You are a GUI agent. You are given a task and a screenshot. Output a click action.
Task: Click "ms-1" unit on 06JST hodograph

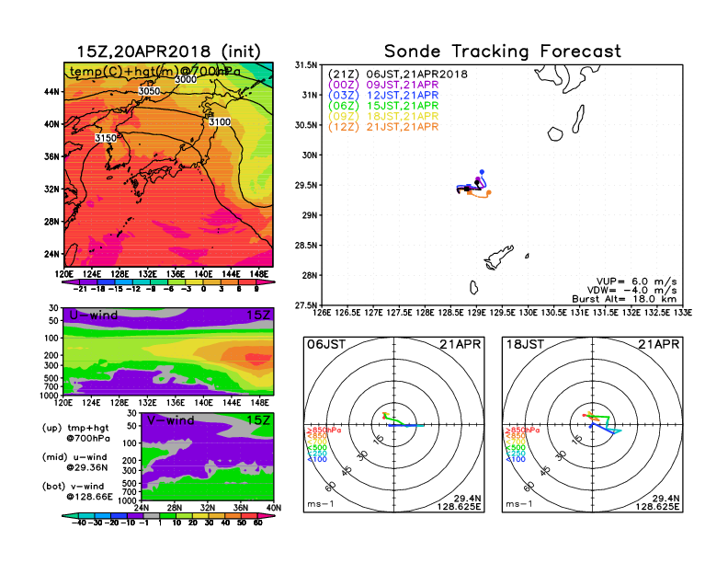(321, 504)
